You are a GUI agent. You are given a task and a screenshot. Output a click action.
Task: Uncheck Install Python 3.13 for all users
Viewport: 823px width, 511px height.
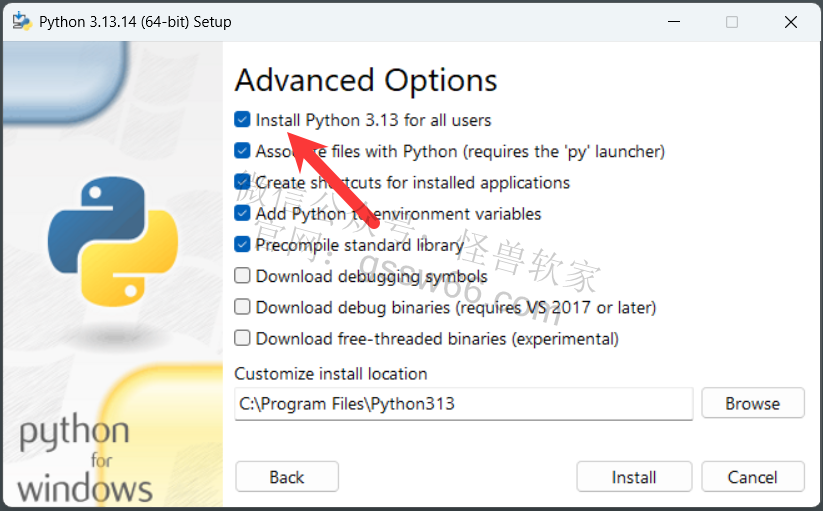click(x=242, y=120)
